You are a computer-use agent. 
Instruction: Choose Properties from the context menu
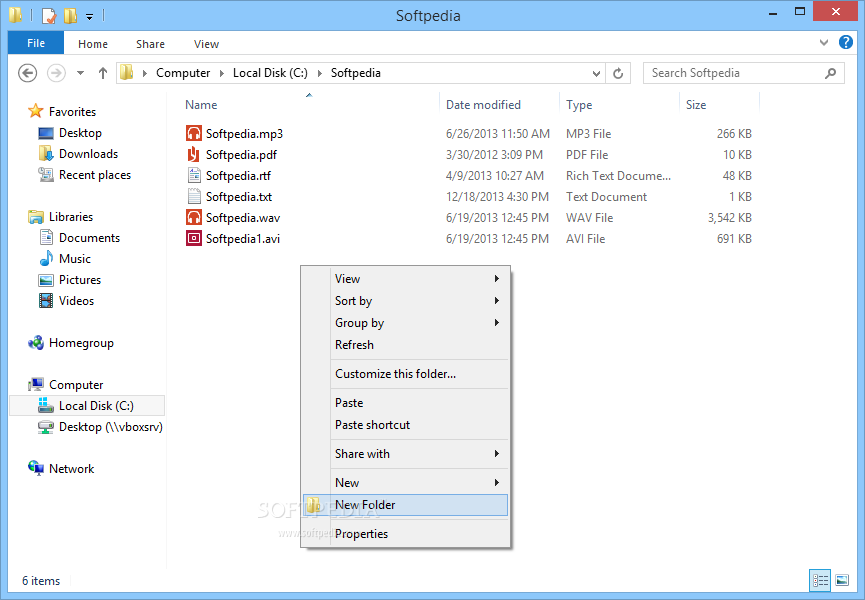click(405, 533)
